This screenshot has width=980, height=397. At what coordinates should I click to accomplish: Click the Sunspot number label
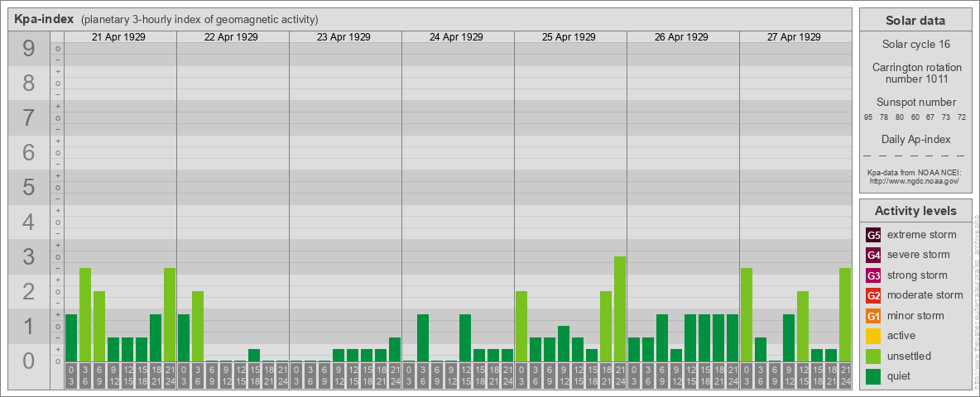click(915, 103)
